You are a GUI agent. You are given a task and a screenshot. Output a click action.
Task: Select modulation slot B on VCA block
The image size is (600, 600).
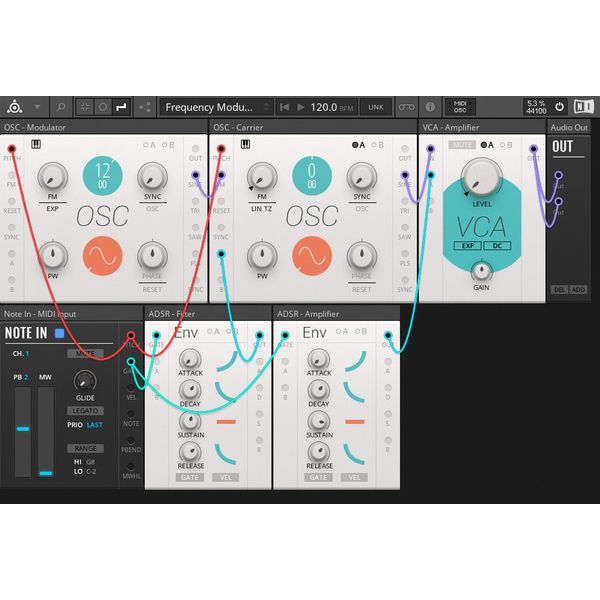point(506,145)
